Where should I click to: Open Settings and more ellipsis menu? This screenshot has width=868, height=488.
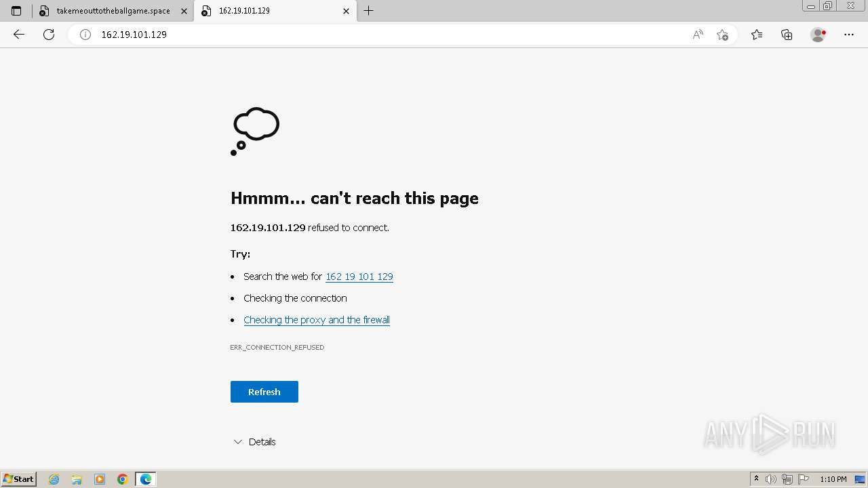pyautogui.click(x=849, y=35)
